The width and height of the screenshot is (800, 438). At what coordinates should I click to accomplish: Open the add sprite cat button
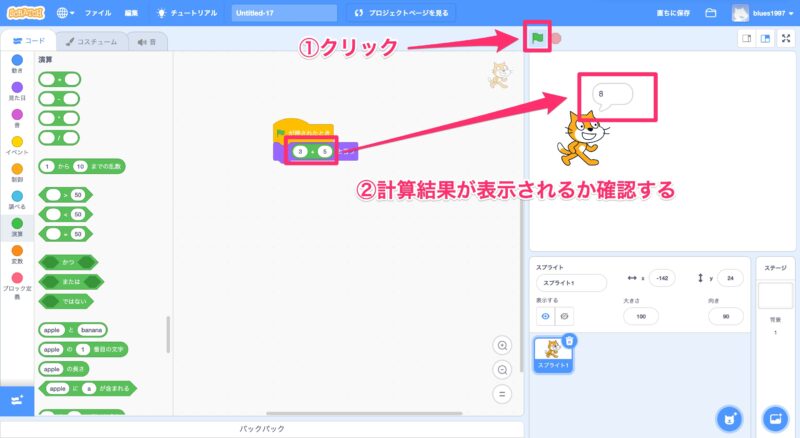(x=730, y=417)
